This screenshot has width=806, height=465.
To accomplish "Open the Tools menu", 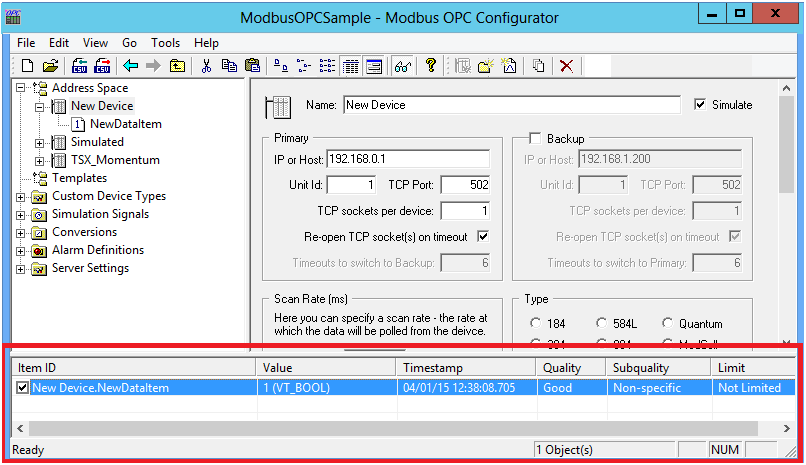I will [x=166, y=43].
